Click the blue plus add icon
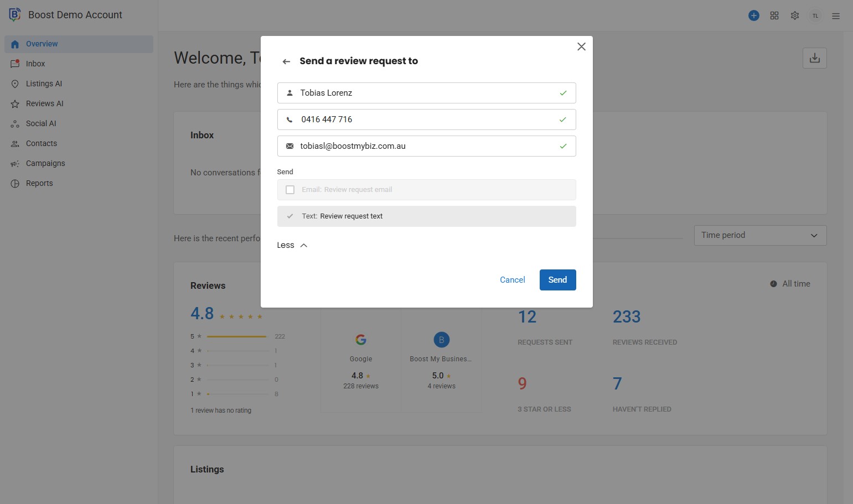This screenshot has width=853, height=504. tap(753, 15)
